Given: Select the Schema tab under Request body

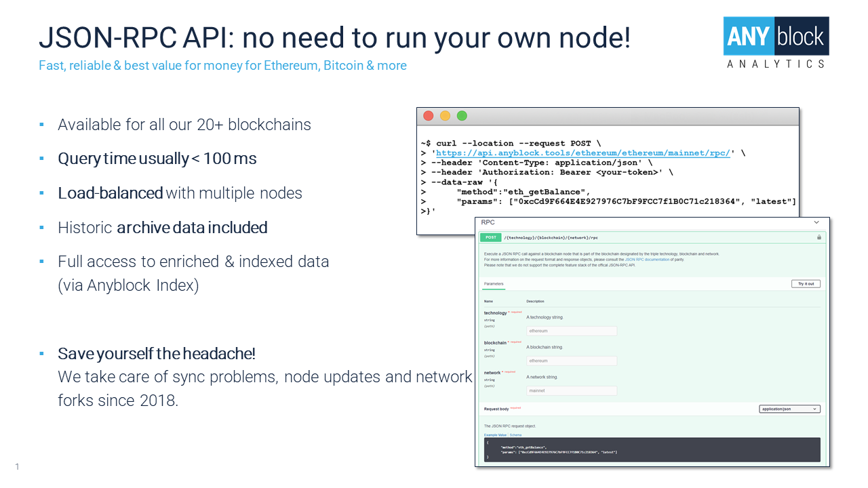Looking at the screenshot, I should point(515,435).
